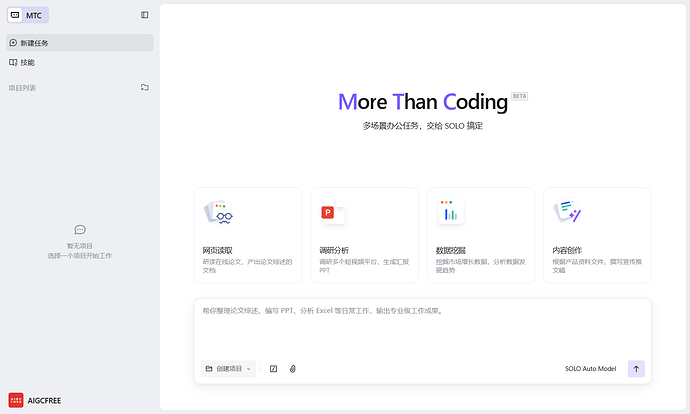Click the BETA badge next to the title
This screenshot has height=414, width=690.
pos(519,96)
